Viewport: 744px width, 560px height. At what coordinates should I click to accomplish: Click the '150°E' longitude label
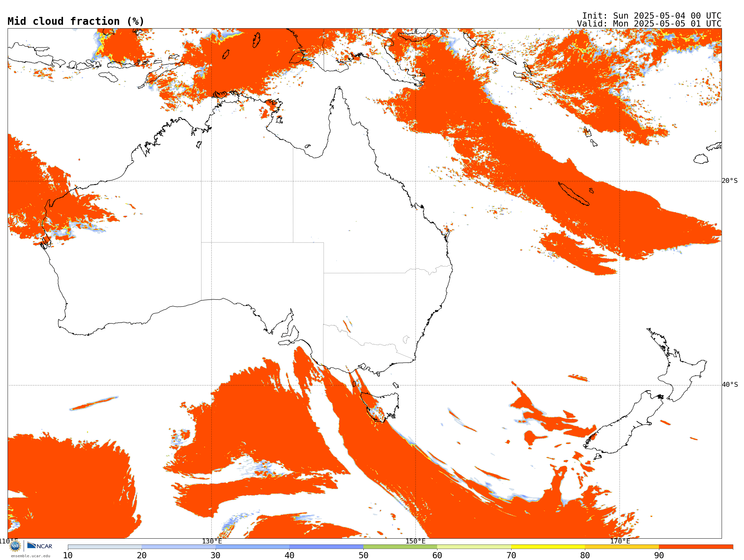tap(415, 541)
